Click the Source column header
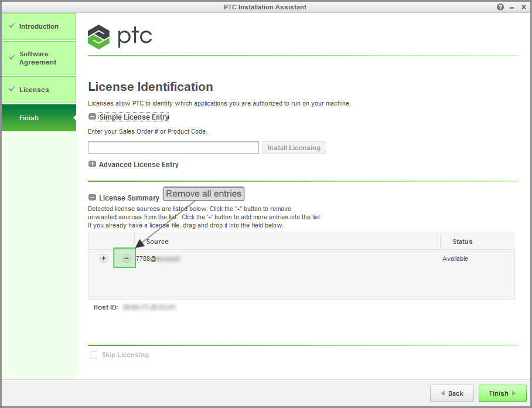 tap(287, 242)
